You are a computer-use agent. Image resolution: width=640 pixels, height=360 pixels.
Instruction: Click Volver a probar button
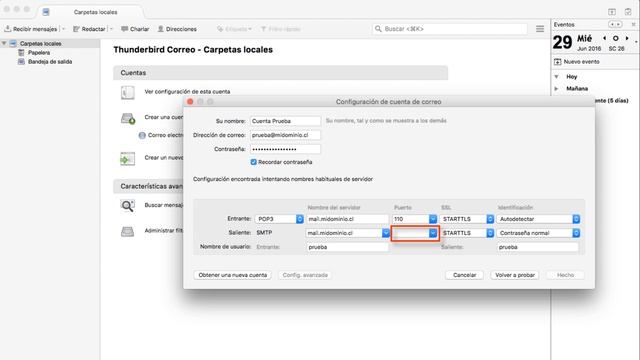(515, 275)
